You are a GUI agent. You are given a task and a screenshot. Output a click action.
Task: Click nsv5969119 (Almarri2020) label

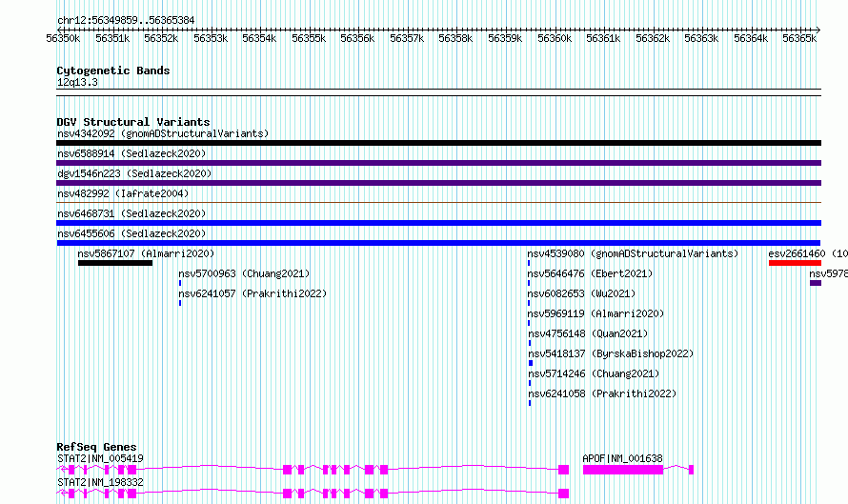[x=596, y=313]
